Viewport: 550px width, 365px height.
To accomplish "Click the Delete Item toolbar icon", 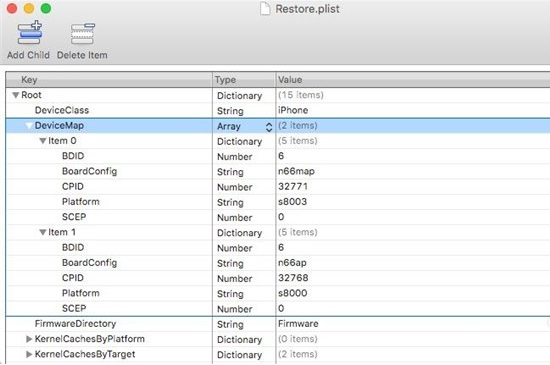I will [x=82, y=33].
